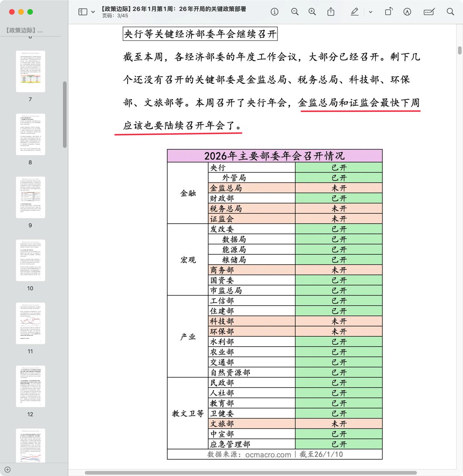The height and width of the screenshot is (476, 463).
Task: Click the 税务总局 table cell
Action: coord(252,209)
